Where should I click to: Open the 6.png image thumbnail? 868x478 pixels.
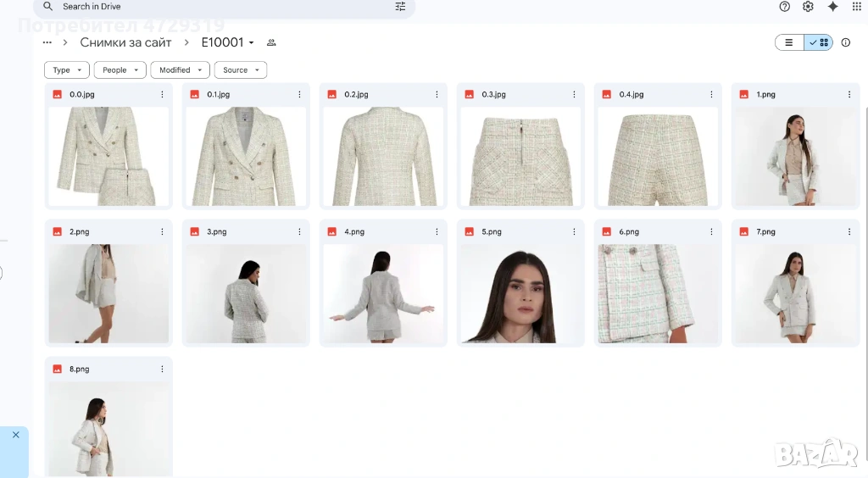coord(657,293)
